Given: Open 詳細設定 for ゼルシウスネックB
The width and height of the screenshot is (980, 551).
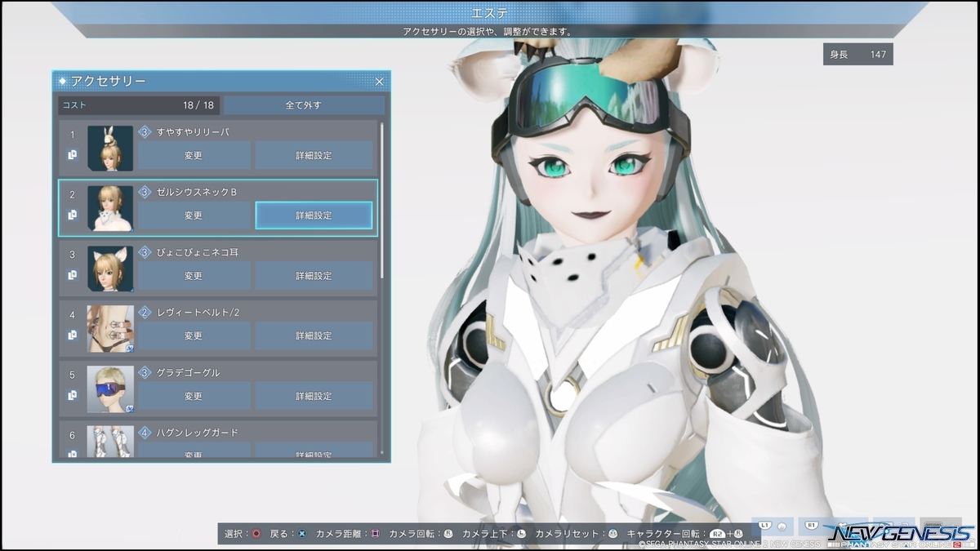Looking at the screenshot, I should point(314,216).
